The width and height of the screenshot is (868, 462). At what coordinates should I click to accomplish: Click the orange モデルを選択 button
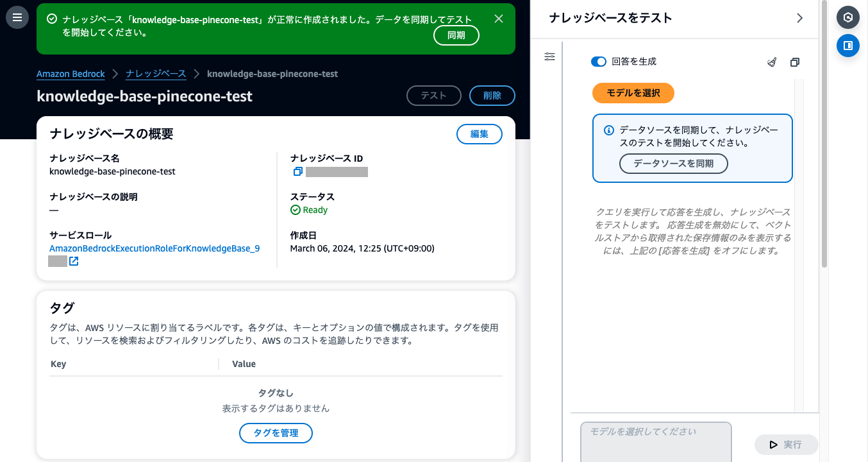coord(633,93)
